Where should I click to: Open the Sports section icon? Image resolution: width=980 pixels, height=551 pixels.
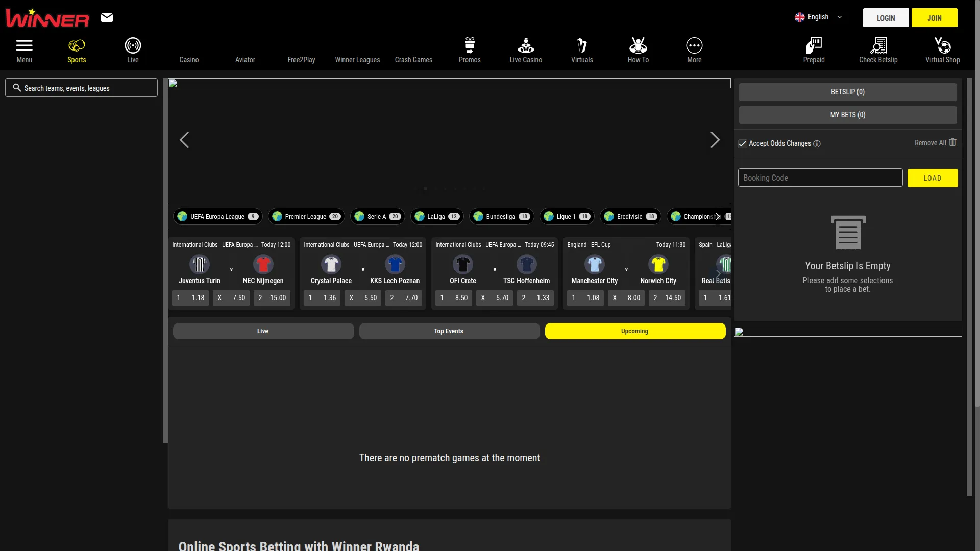pos(77,45)
